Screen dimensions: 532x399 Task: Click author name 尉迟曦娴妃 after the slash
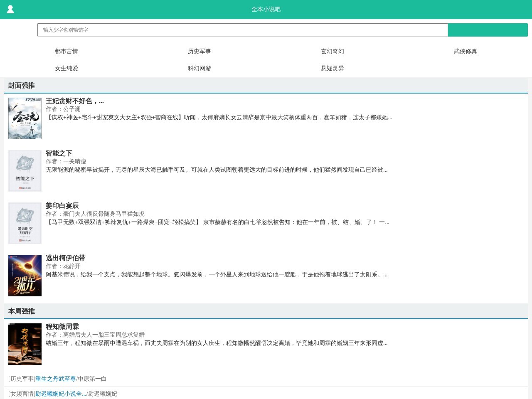[103, 394]
